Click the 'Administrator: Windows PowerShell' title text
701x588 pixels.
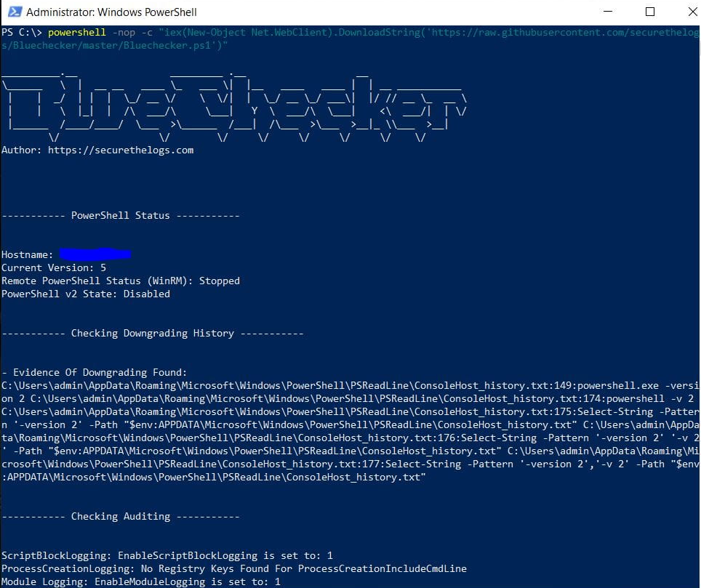(111, 12)
